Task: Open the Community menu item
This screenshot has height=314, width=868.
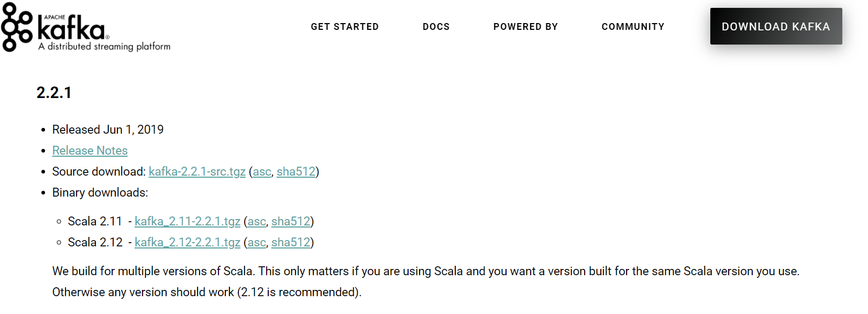Action: coord(633,27)
